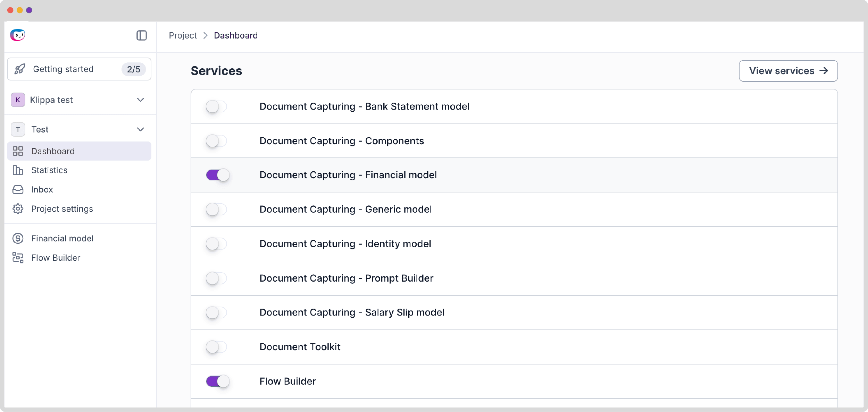Enable the Prompt Builder toggle
Screen dimensions: 868x412
tap(216, 278)
